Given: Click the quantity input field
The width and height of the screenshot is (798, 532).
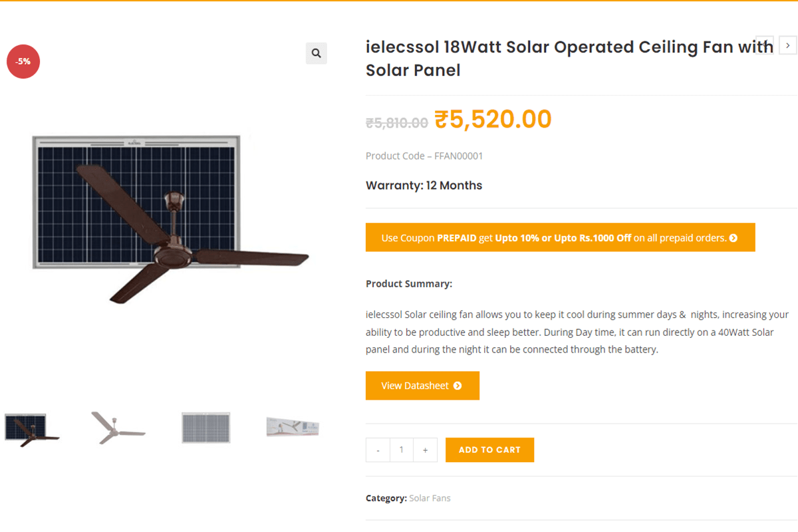Looking at the screenshot, I should point(402,450).
